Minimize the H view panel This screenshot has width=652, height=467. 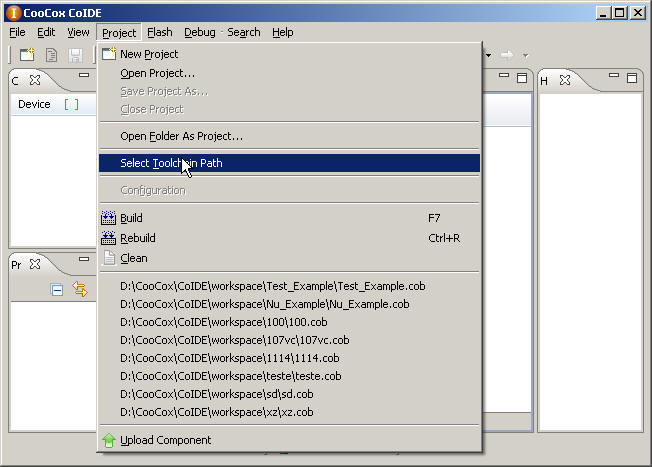coord(614,75)
